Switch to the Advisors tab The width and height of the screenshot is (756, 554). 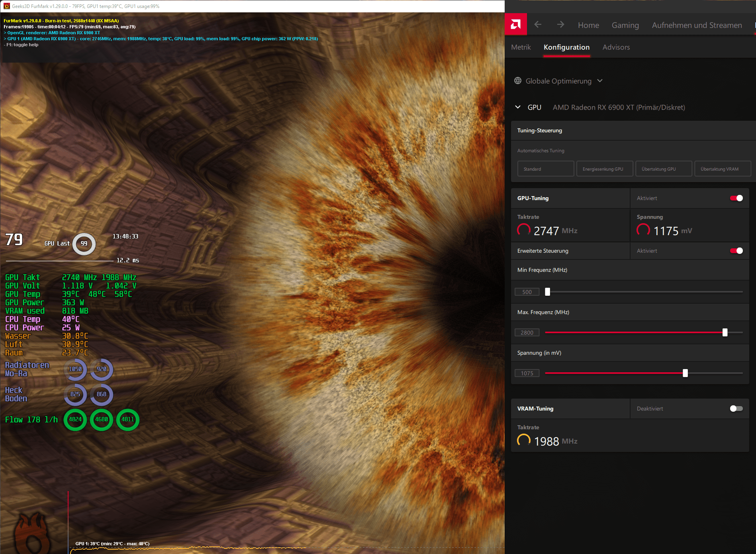(x=616, y=47)
